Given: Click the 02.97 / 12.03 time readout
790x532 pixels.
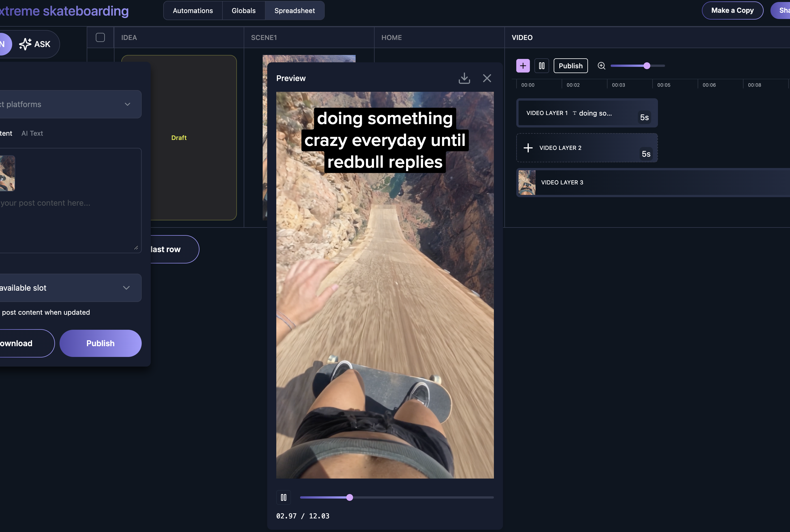Looking at the screenshot, I should tap(303, 516).
